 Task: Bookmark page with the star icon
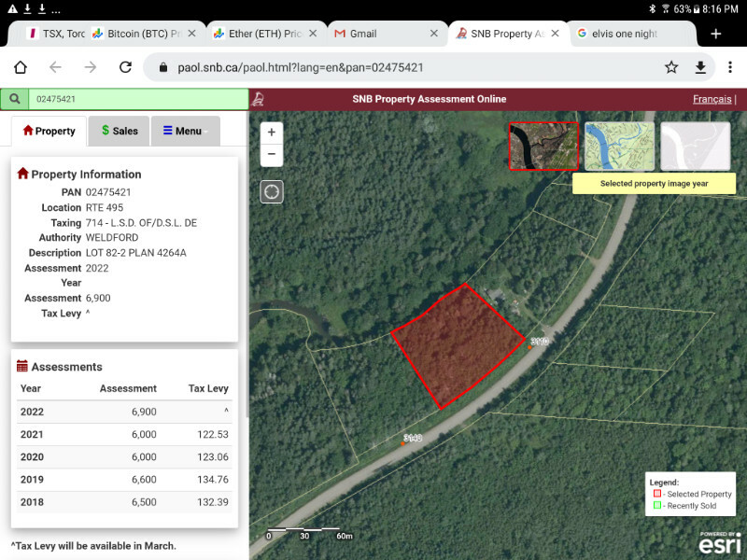(671, 67)
